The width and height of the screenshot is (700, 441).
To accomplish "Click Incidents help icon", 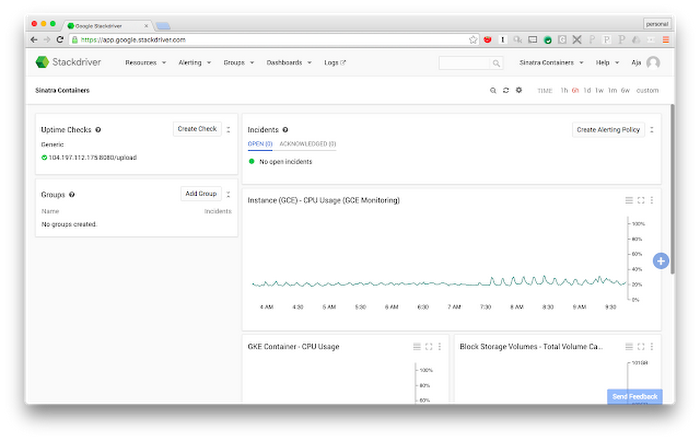I will pos(285,130).
